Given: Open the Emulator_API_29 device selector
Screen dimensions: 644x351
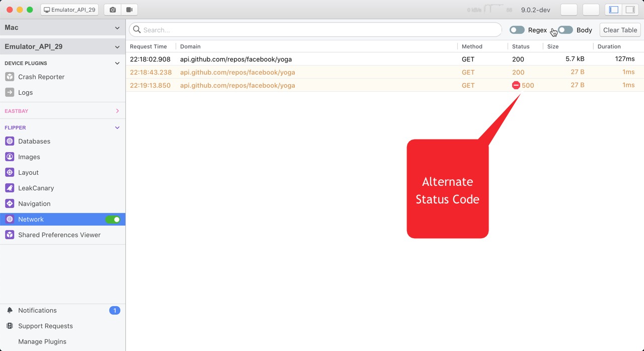Looking at the screenshot, I should pos(70,10).
